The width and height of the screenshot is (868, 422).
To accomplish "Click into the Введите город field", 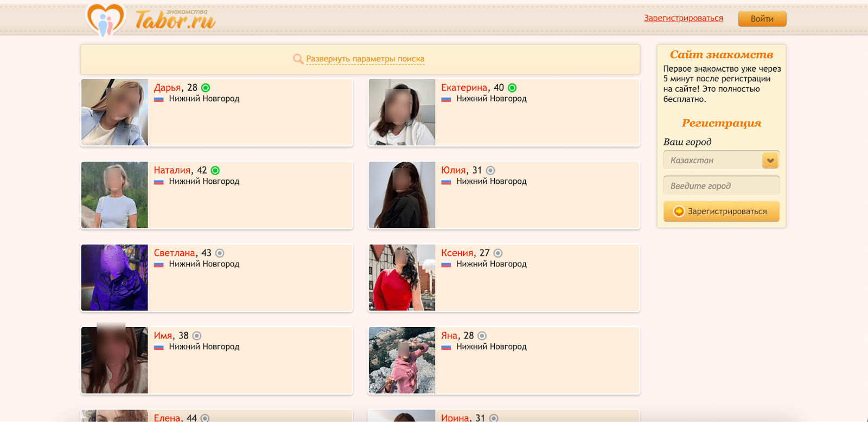I will click(x=721, y=186).
